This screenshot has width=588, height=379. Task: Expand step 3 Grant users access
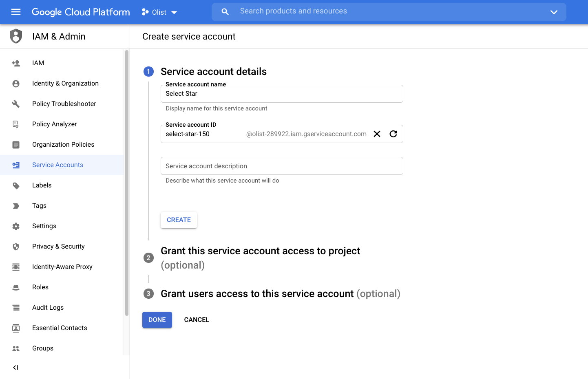[x=272, y=294]
